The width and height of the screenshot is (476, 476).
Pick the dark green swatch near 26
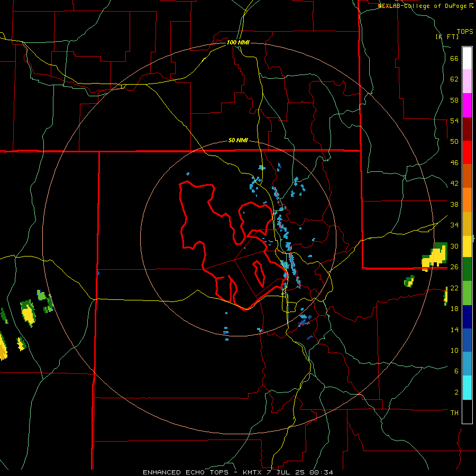[467, 269]
